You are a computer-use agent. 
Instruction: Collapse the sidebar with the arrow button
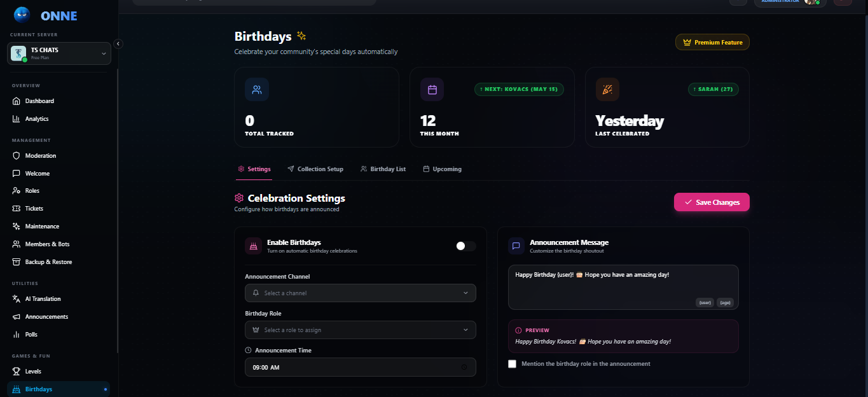(x=118, y=44)
